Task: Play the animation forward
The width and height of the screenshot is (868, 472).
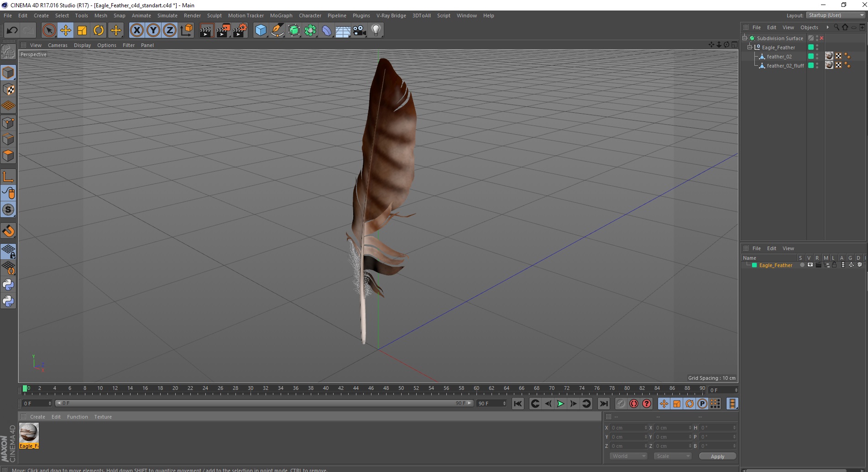Action: (x=560, y=404)
